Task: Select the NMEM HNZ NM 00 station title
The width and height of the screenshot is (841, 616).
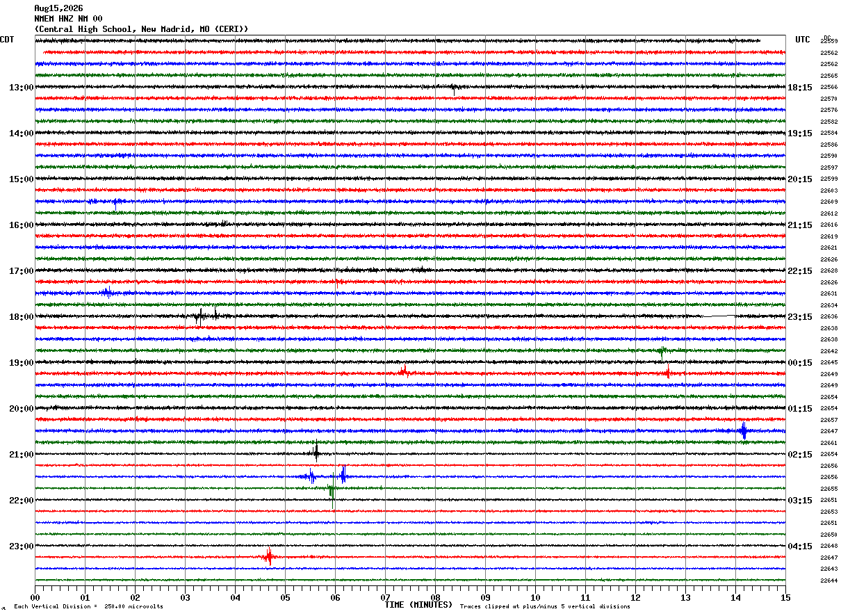Action: point(68,19)
